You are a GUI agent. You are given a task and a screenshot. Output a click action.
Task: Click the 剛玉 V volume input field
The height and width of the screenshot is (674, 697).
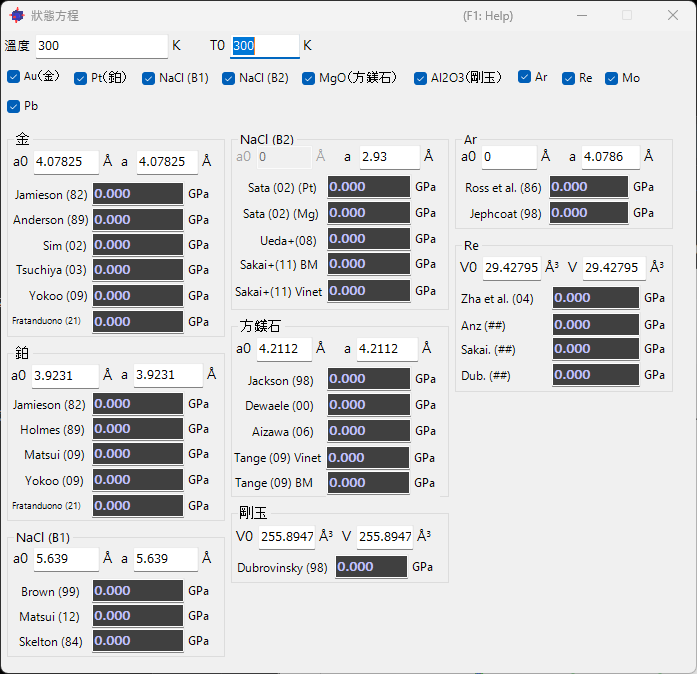[385, 537]
